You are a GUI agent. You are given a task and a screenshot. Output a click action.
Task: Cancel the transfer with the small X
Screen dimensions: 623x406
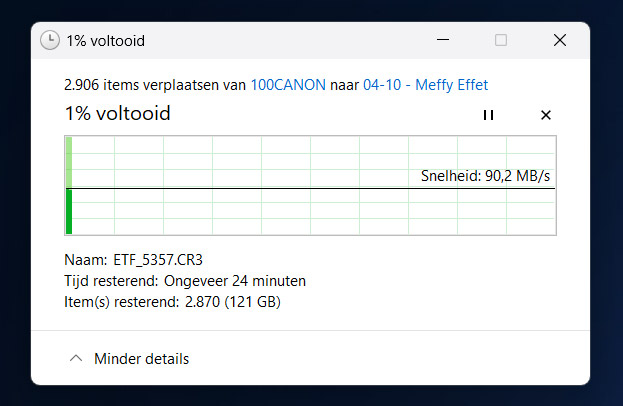pyautogui.click(x=546, y=115)
